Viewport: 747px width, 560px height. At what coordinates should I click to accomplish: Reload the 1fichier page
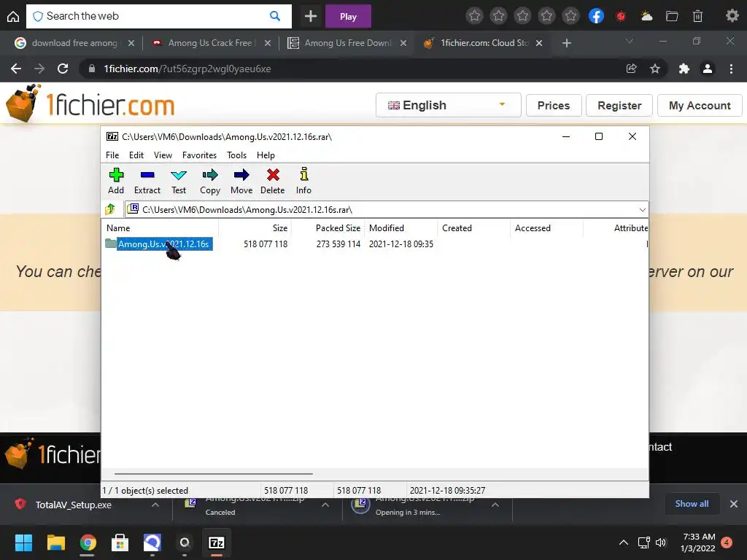click(63, 69)
